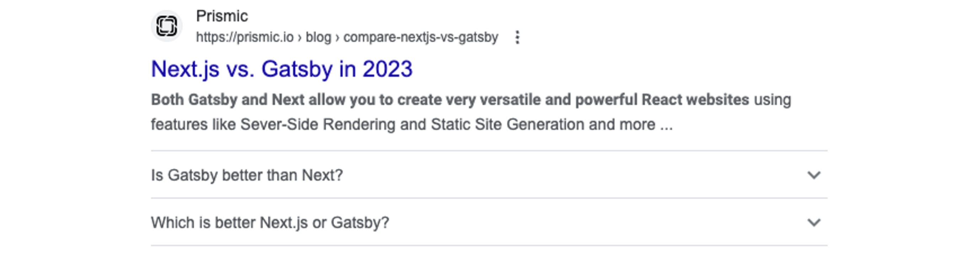
Task: Open the three-dot result options menu
Action: (x=517, y=37)
